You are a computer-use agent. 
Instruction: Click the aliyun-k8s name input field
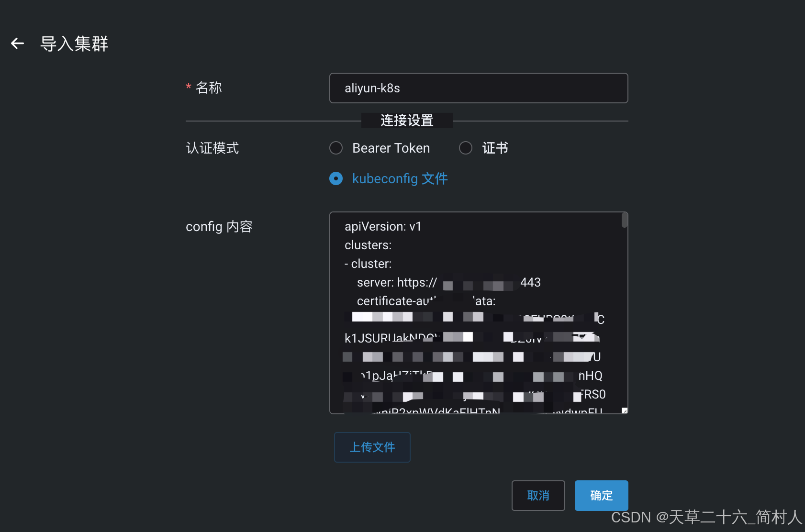point(479,88)
